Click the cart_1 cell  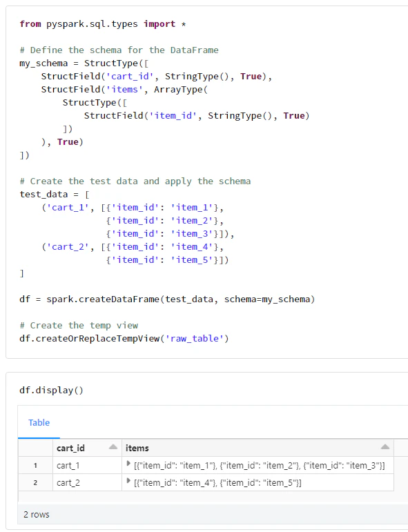tap(87, 465)
